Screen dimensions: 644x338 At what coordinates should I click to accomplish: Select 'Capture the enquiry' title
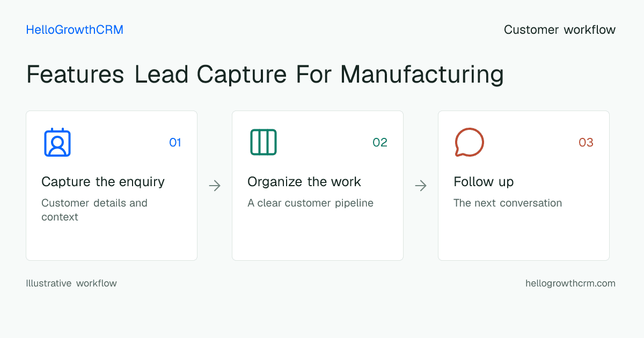coord(103,182)
